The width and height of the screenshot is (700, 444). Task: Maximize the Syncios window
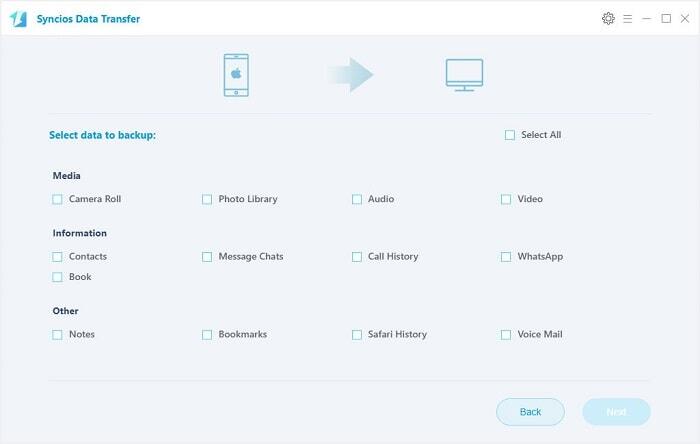point(666,19)
